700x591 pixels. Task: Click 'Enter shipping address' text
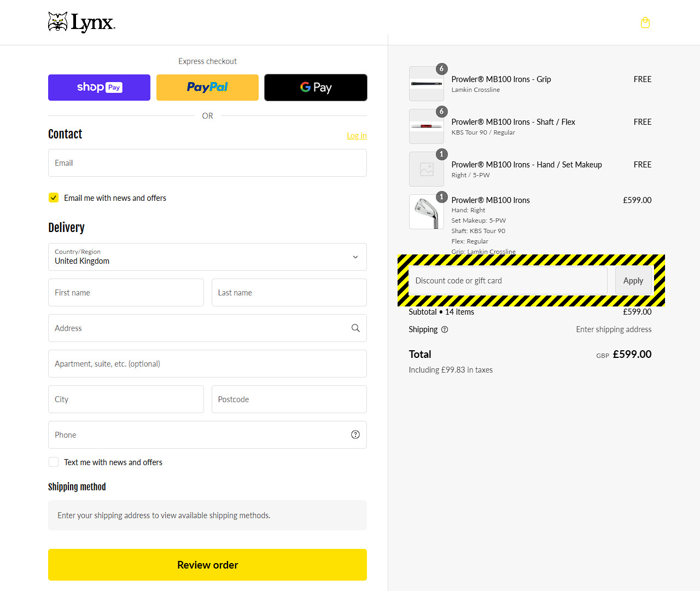[x=614, y=329]
